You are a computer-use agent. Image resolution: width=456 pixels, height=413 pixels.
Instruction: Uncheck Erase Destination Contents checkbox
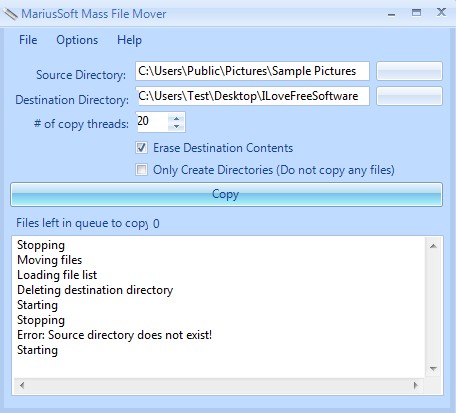tap(141, 148)
